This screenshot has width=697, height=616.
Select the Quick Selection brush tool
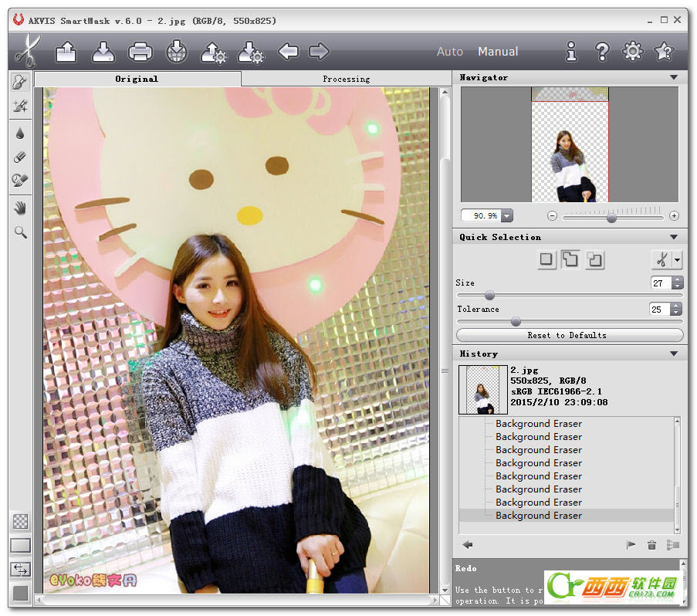pos(20,82)
